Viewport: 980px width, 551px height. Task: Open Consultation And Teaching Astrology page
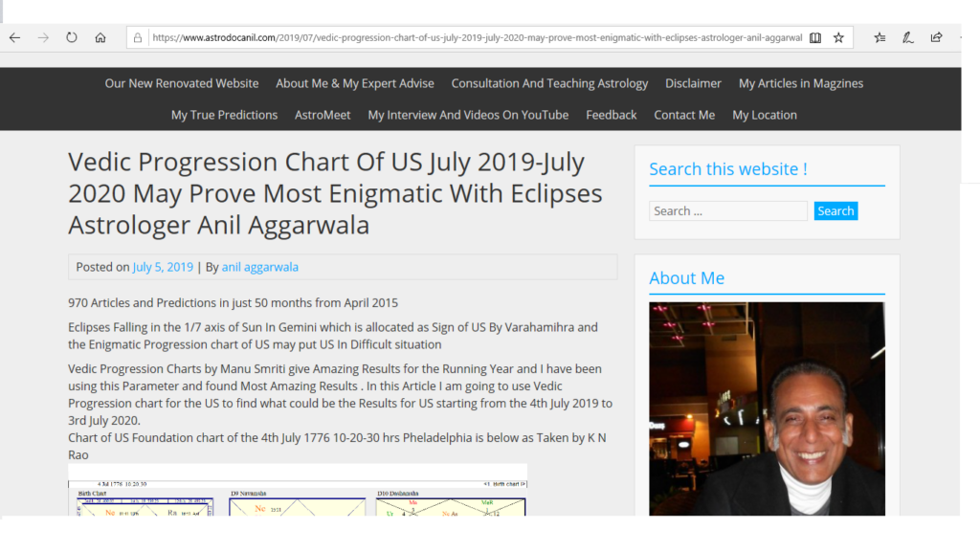[549, 84]
